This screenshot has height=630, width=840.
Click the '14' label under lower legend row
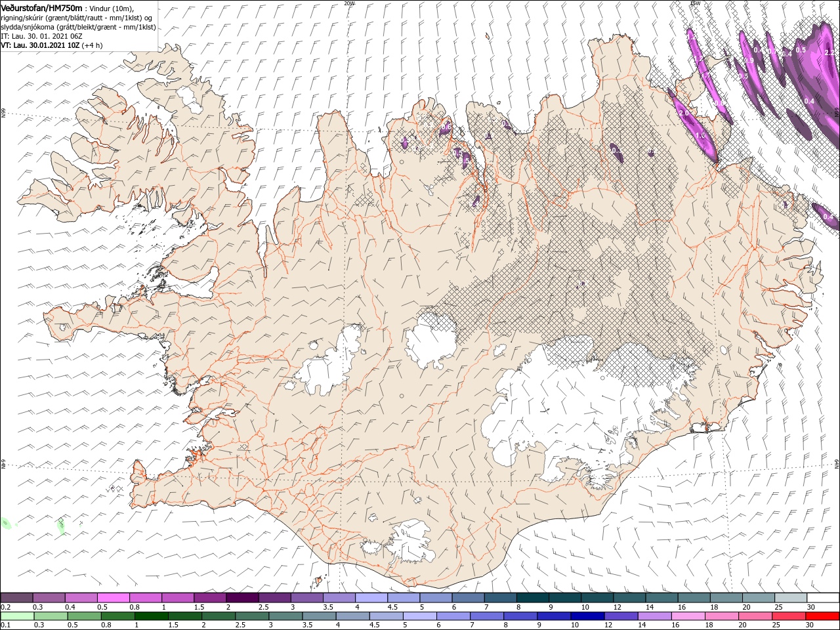click(641, 625)
